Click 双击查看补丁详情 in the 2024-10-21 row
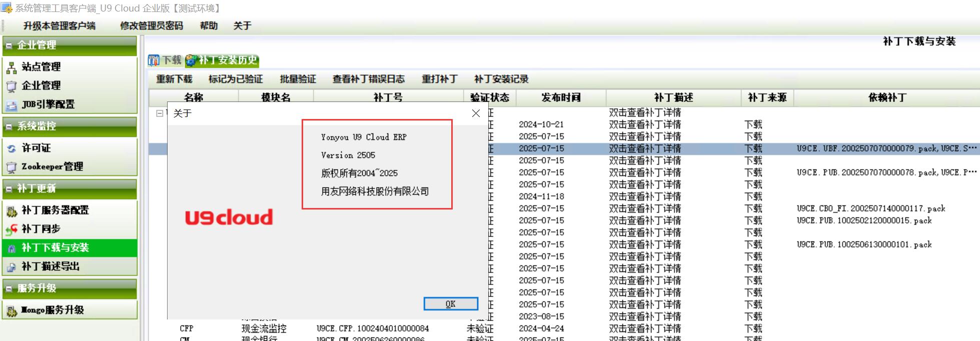Viewport: 980px width, 341px height. [x=645, y=124]
